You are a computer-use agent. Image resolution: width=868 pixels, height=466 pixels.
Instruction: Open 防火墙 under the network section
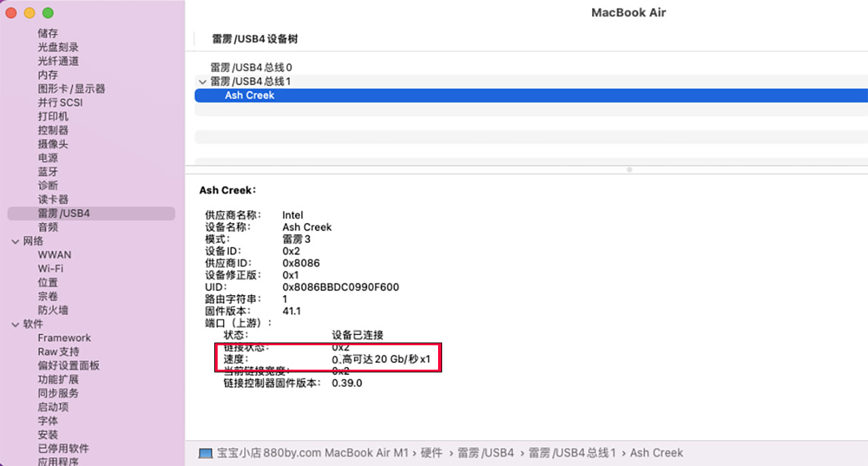[53, 310]
